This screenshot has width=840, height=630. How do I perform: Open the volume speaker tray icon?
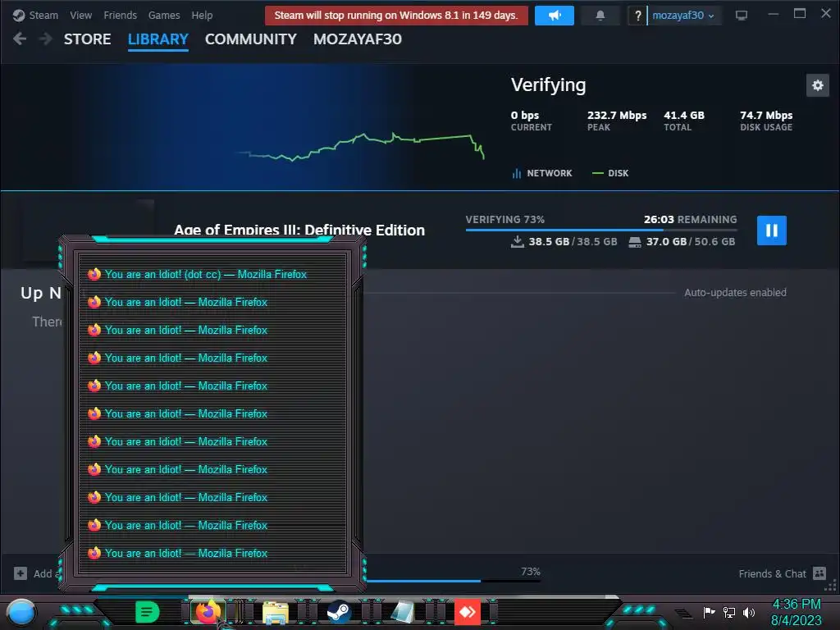749,612
